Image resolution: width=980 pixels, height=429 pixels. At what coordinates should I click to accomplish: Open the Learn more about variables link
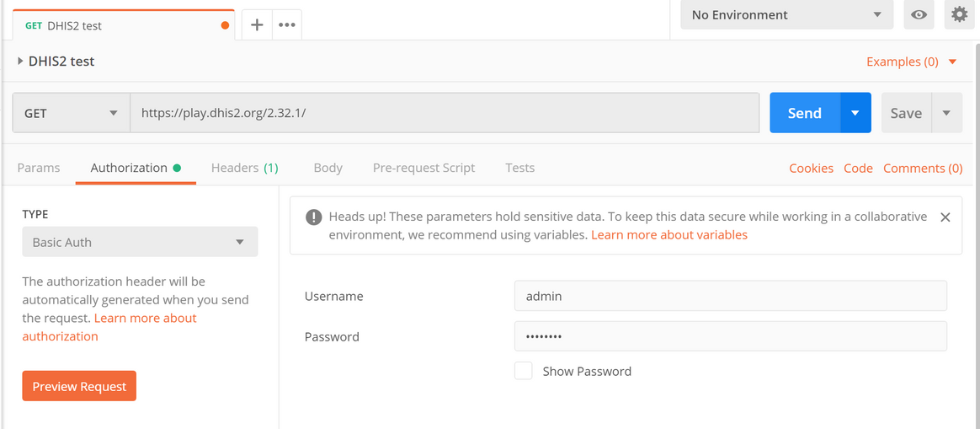(669, 235)
